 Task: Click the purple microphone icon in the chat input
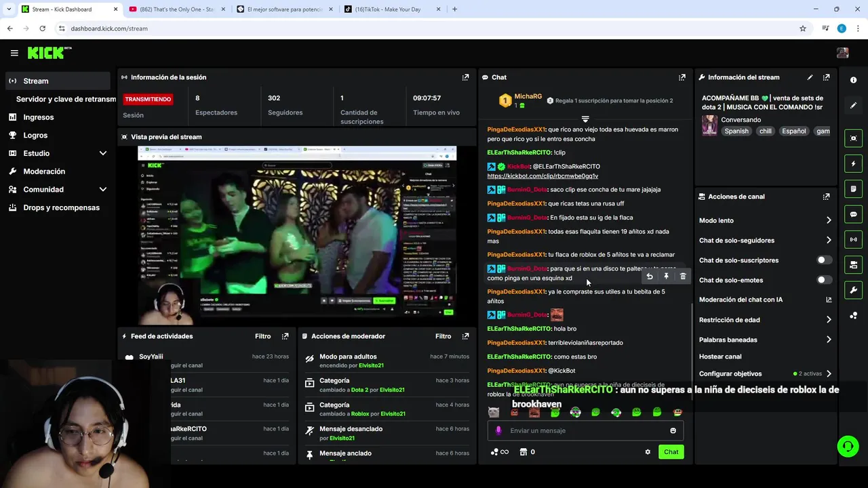tap(498, 430)
